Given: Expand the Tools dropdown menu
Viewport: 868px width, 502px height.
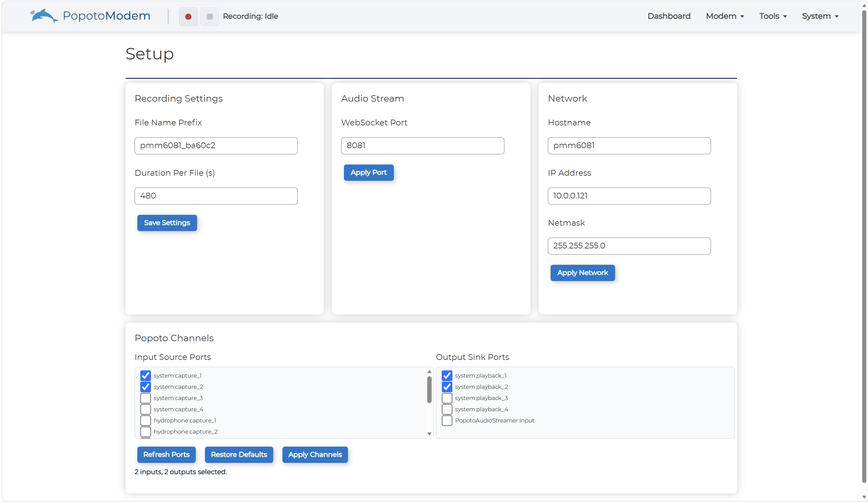Looking at the screenshot, I should click(x=773, y=16).
